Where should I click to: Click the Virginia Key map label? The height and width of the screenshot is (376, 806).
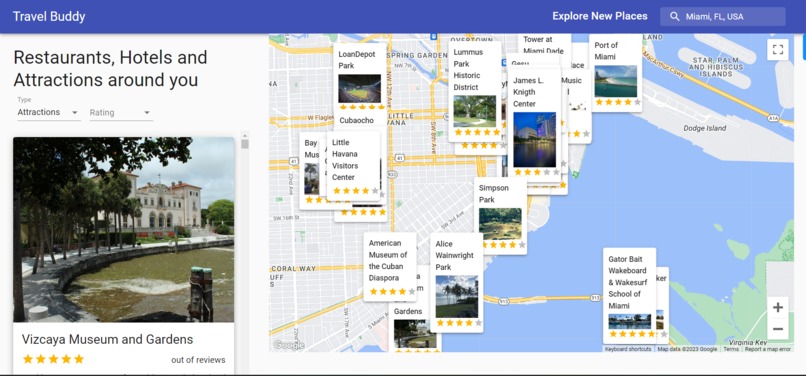[x=748, y=342]
